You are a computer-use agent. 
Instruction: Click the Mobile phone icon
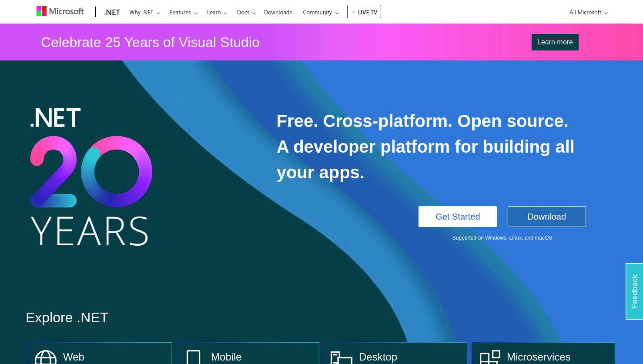[194, 357]
